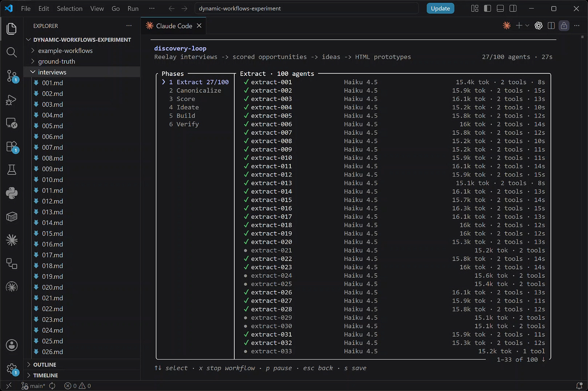Select the extract-033 agent row

pyautogui.click(x=394, y=351)
